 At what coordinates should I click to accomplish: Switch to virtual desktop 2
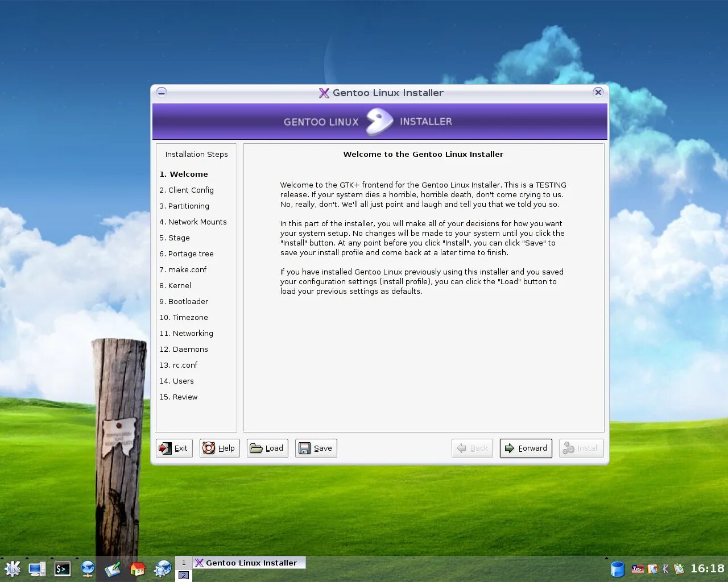(x=184, y=575)
